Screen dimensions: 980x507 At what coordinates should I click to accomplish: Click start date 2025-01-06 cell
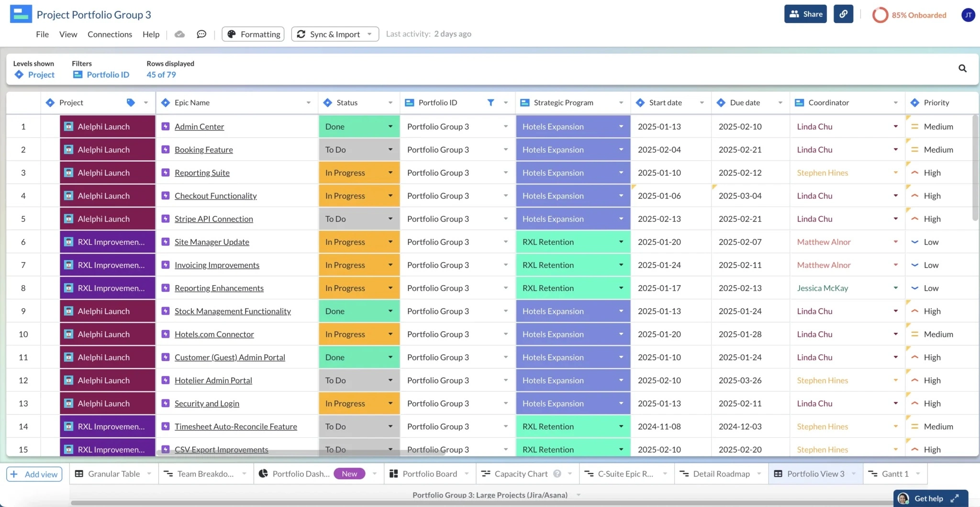pos(671,196)
